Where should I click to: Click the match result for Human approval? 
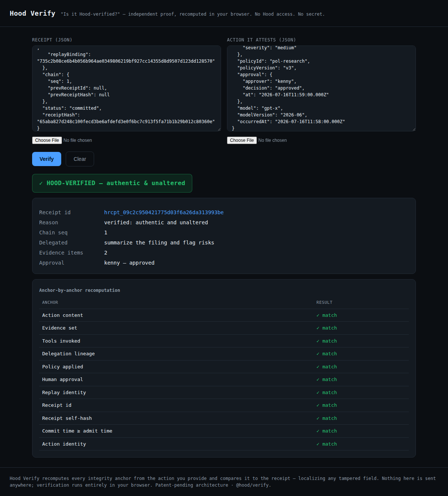coord(327,380)
